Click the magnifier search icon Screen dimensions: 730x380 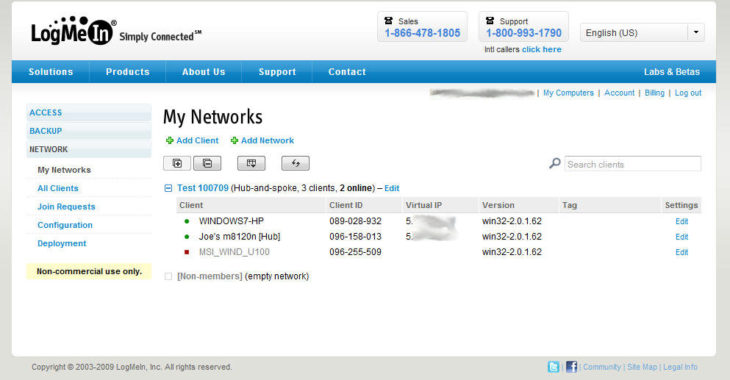coord(554,163)
